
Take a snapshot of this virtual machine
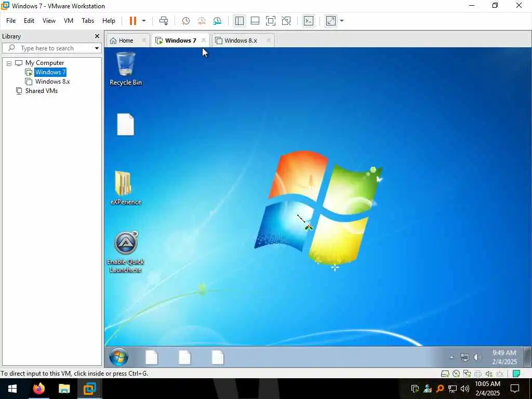point(185,21)
